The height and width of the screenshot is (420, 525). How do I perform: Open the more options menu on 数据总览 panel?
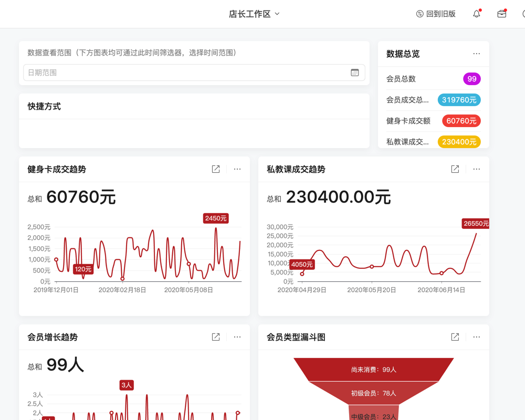pyautogui.click(x=476, y=54)
